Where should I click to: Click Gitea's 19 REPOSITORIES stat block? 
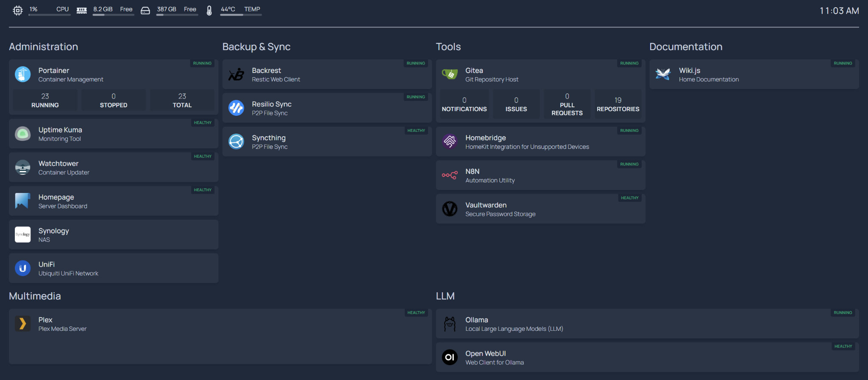tap(618, 104)
